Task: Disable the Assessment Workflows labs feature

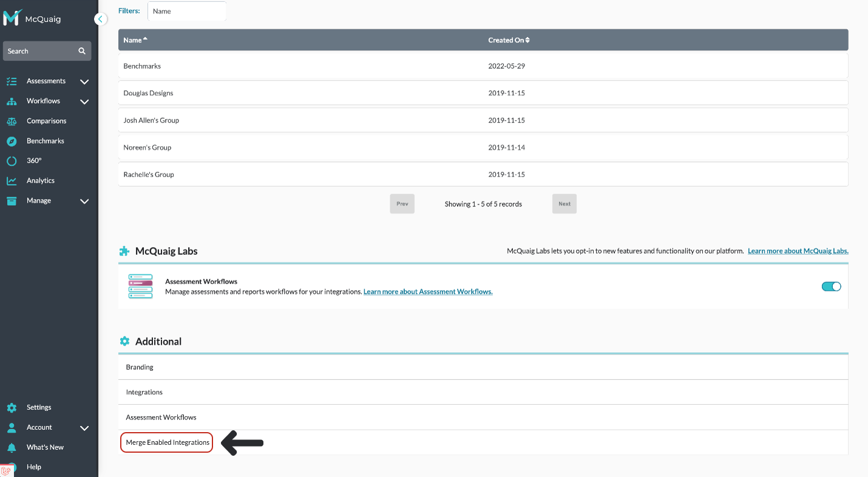Action: point(830,286)
